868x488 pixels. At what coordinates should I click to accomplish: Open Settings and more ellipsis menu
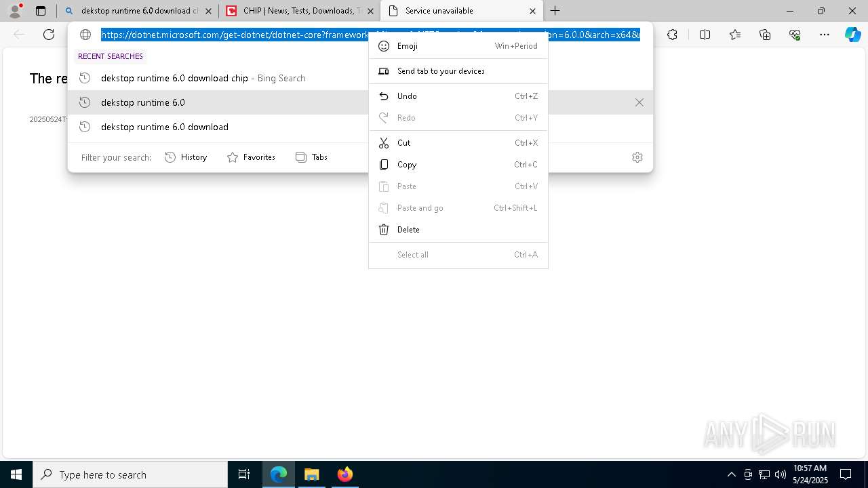(825, 35)
